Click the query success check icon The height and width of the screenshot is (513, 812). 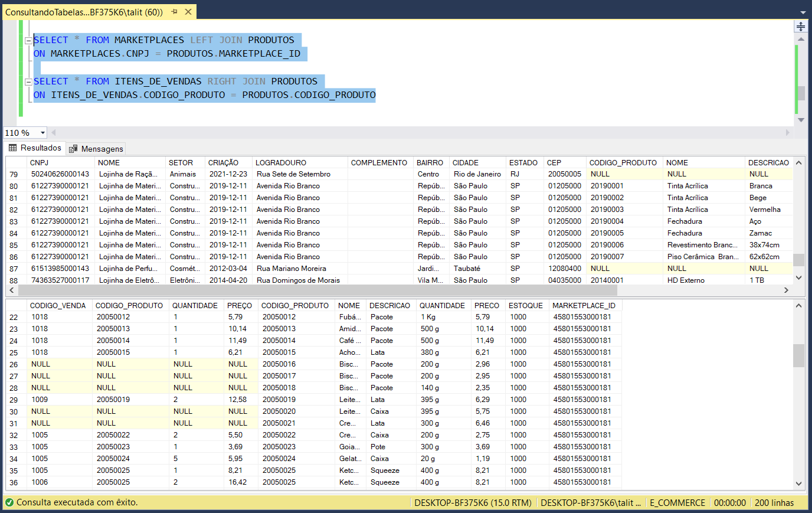point(9,502)
